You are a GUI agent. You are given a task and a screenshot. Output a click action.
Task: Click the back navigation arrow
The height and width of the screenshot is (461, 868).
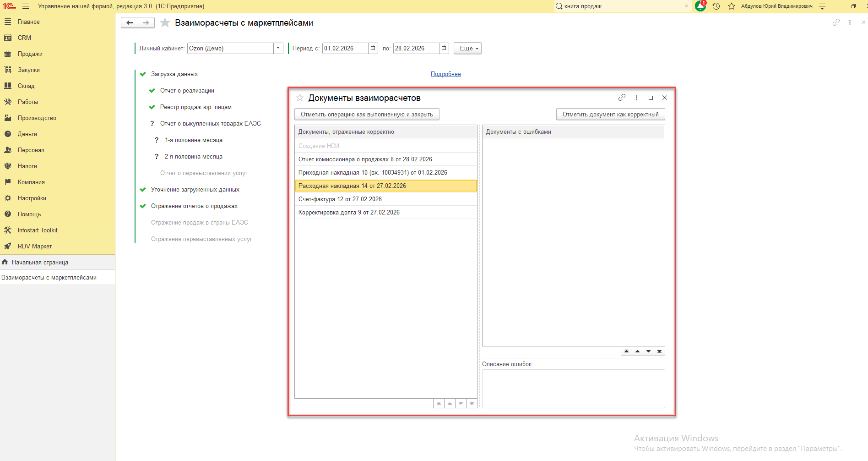[130, 23]
